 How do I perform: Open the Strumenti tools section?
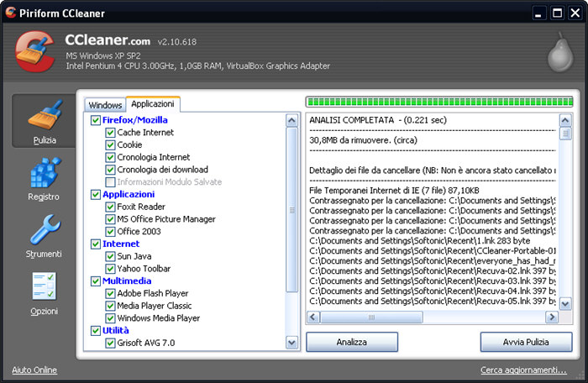[x=44, y=236]
